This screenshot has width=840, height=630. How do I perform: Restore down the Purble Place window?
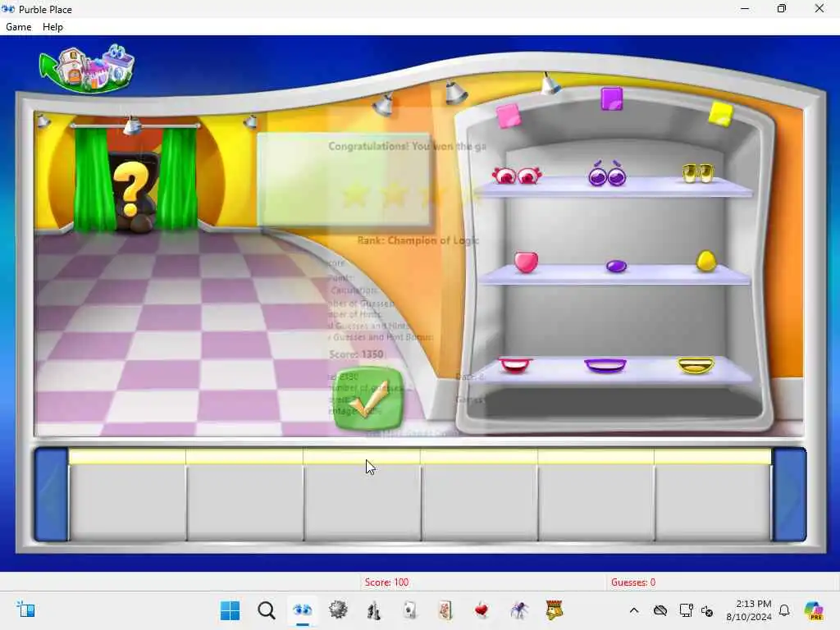(782, 8)
